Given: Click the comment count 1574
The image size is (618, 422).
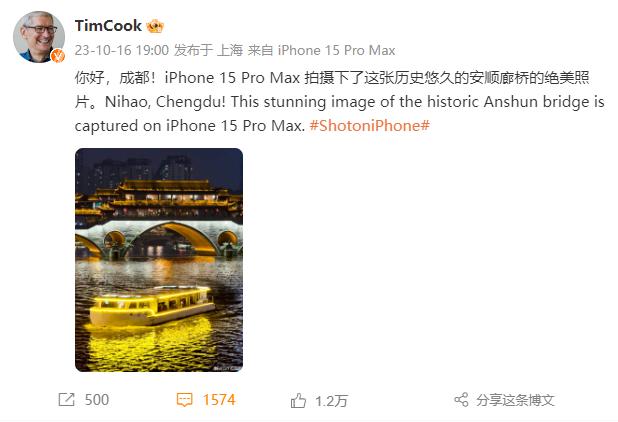Looking at the screenshot, I should tap(219, 400).
